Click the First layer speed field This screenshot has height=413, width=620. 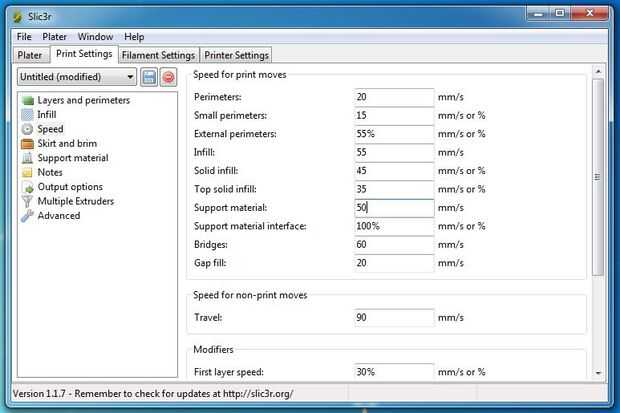pyautogui.click(x=394, y=372)
